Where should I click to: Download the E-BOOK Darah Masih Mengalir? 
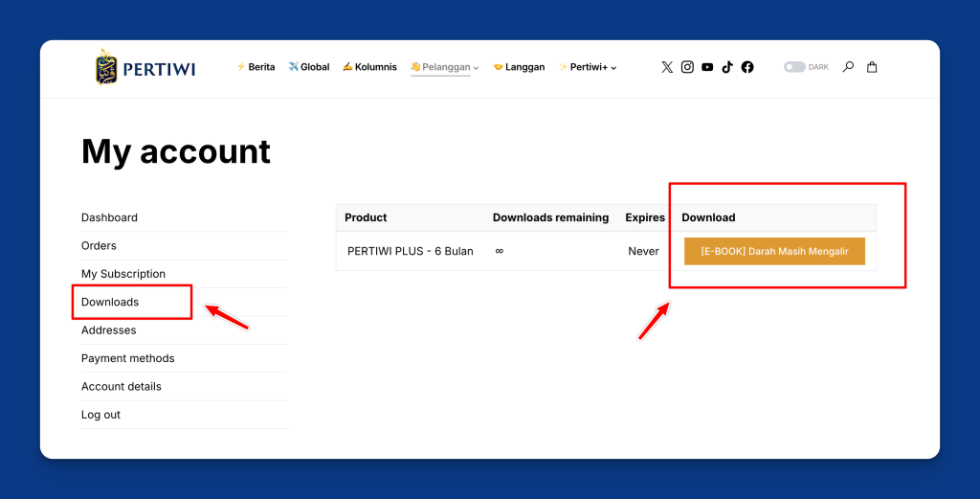[774, 251]
